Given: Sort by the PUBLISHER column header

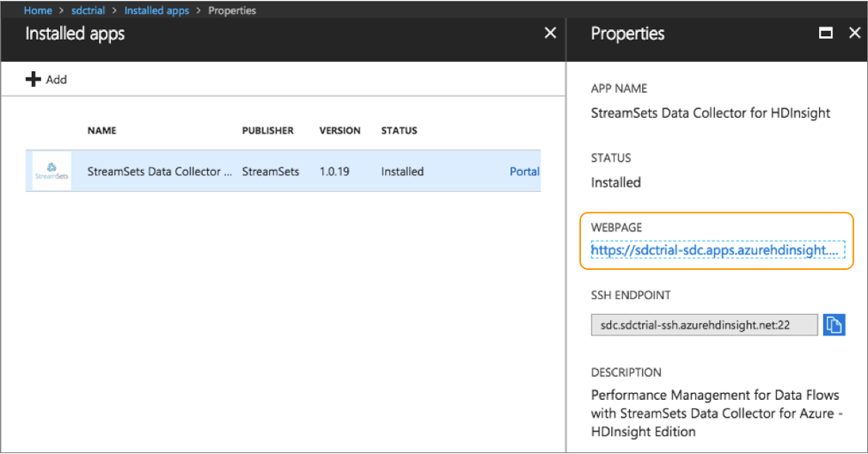Looking at the screenshot, I should (268, 131).
